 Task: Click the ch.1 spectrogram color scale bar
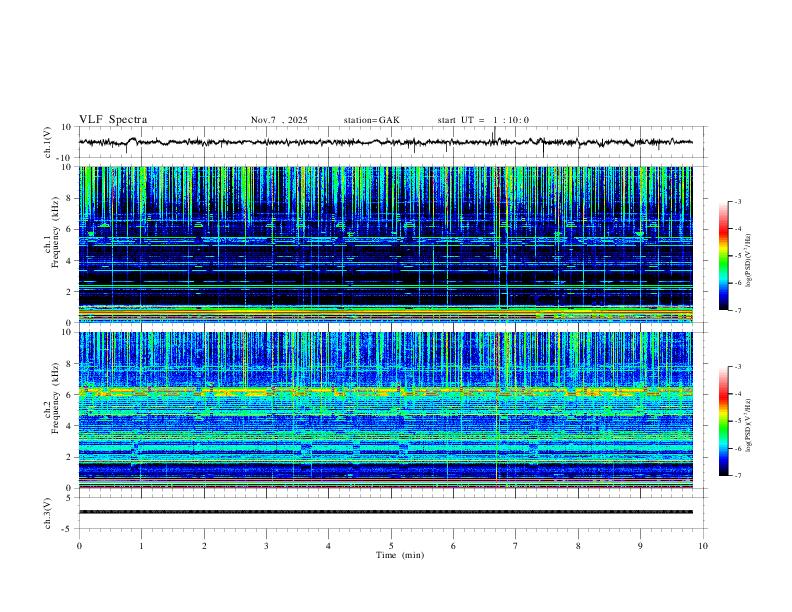pos(723,256)
